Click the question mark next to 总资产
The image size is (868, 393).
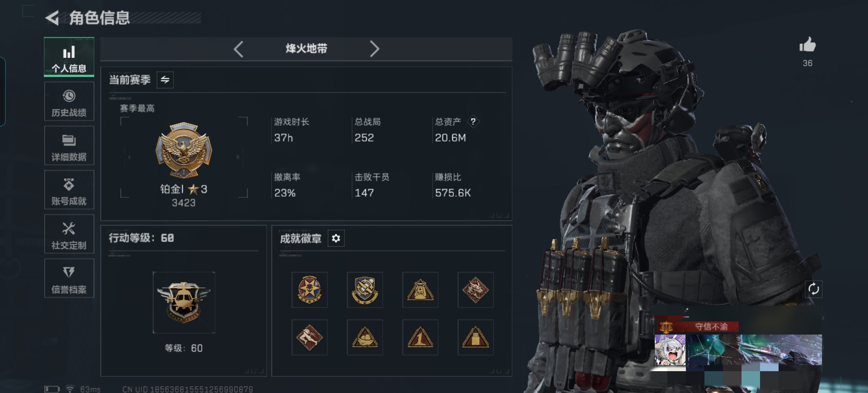pos(473,122)
